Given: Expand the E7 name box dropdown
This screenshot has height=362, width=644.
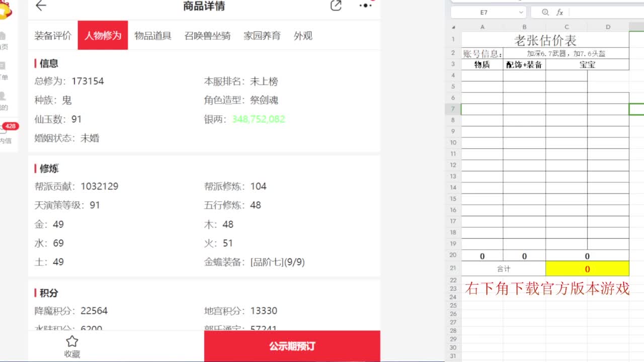Looking at the screenshot, I should click(520, 12).
